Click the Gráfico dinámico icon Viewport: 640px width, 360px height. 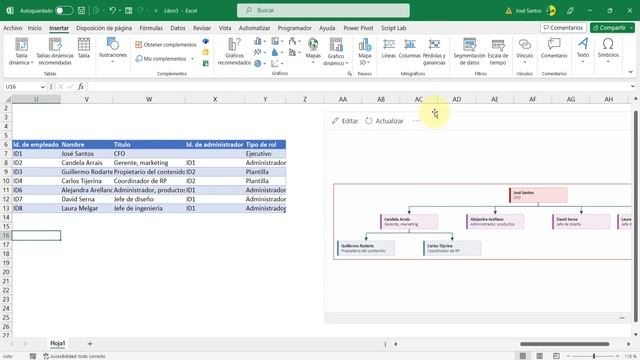[x=336, y=51]
